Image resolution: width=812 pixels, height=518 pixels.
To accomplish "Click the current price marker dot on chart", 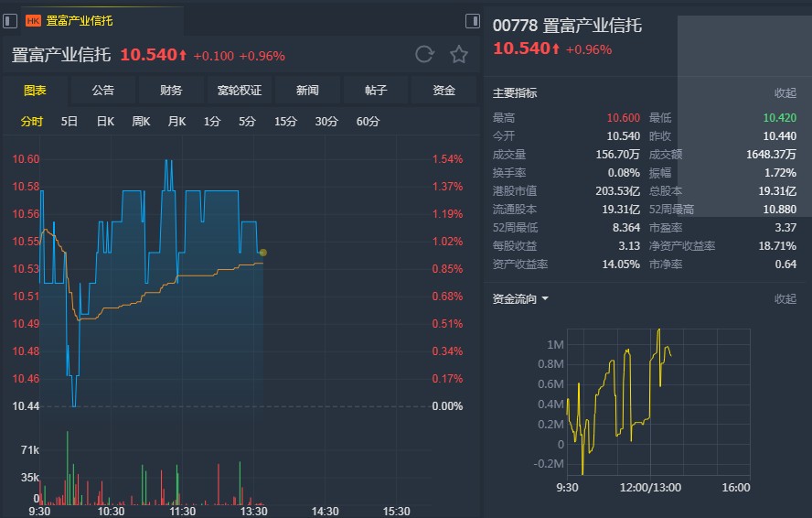I will [x=263, y=253].
